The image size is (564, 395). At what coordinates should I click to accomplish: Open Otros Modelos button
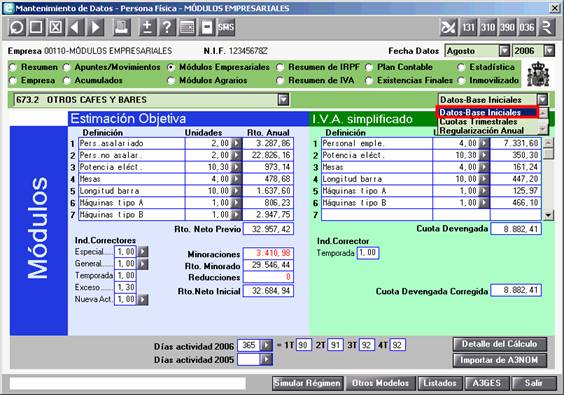point(380,383)
